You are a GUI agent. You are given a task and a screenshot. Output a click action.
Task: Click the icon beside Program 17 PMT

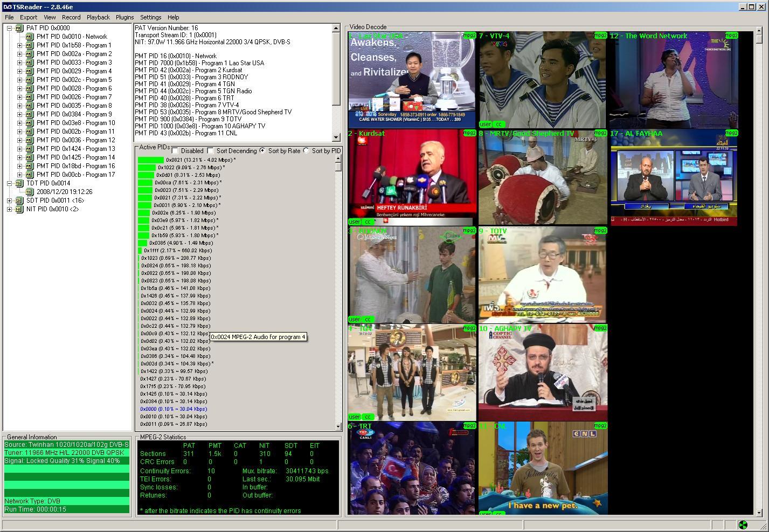[30, 175]
